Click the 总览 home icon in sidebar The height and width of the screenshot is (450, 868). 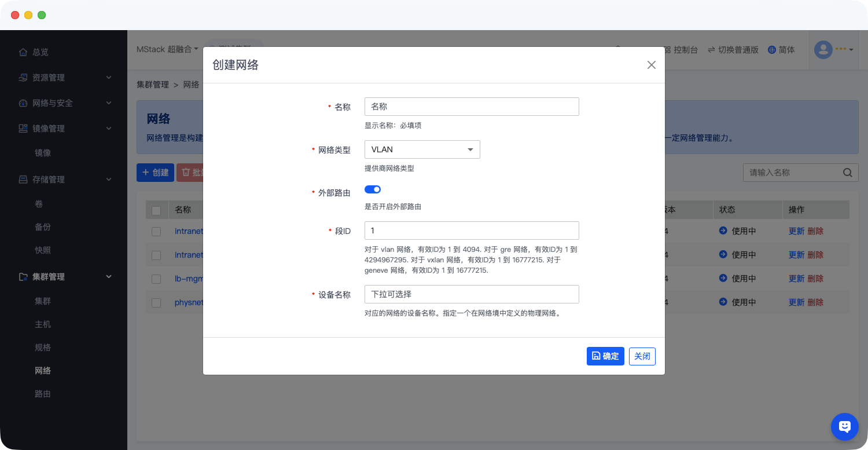click(x=23, y=52)
